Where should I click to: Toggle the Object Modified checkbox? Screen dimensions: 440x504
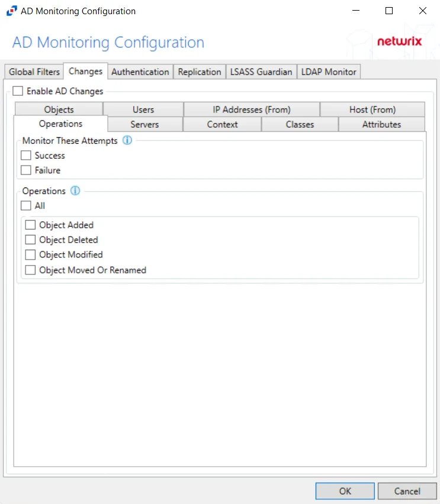30,254
